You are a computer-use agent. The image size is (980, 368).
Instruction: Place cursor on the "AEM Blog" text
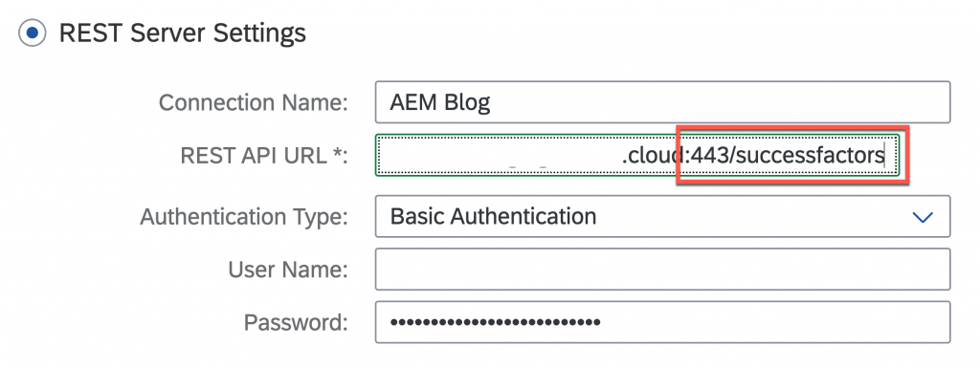click(x=439, y=102)
